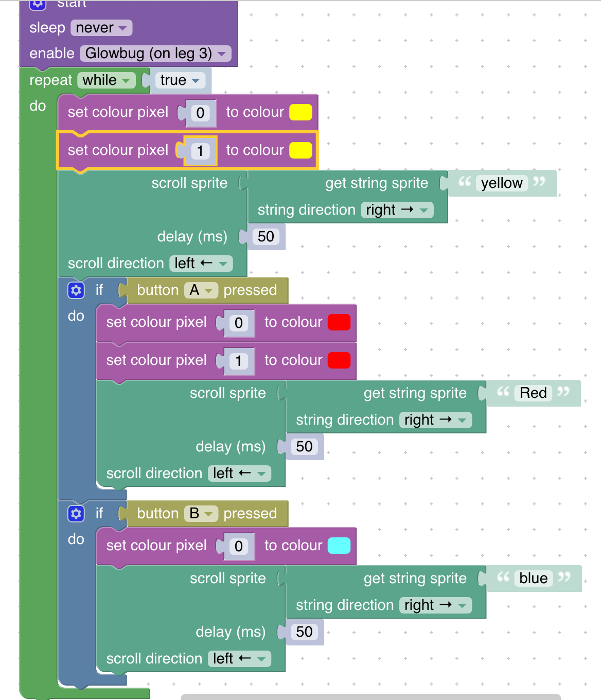Click the cyan colour swatch under button B
This screenshot has height=700, width=601.
coord(339,545)
